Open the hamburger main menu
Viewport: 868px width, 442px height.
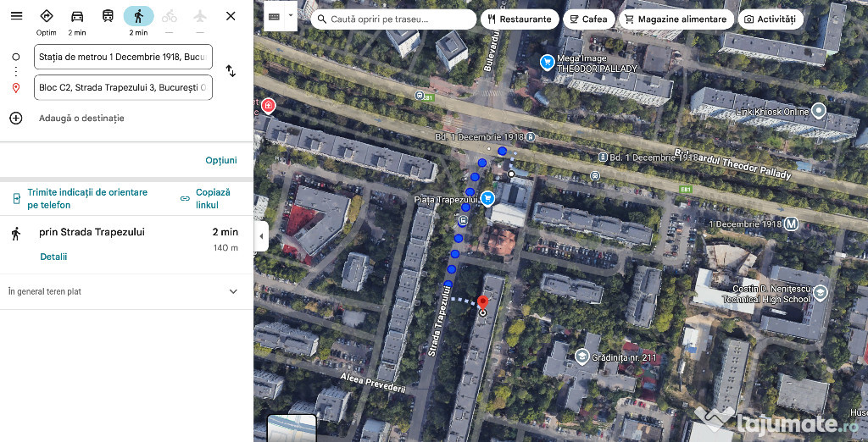(x=16, y=16)
